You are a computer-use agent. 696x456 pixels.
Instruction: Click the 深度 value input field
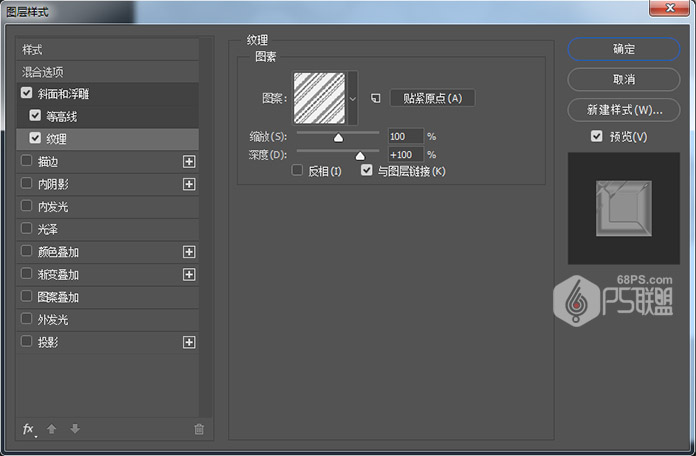click(406, 155)
